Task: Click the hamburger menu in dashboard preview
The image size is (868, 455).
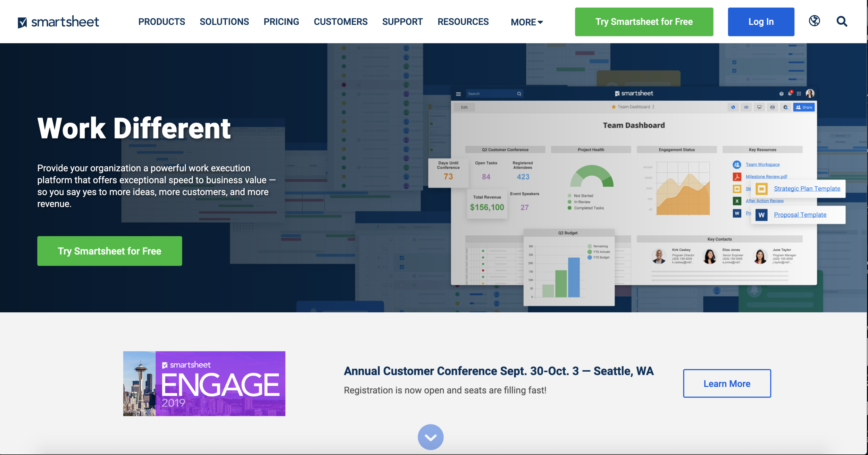Action: pos(458,94)
